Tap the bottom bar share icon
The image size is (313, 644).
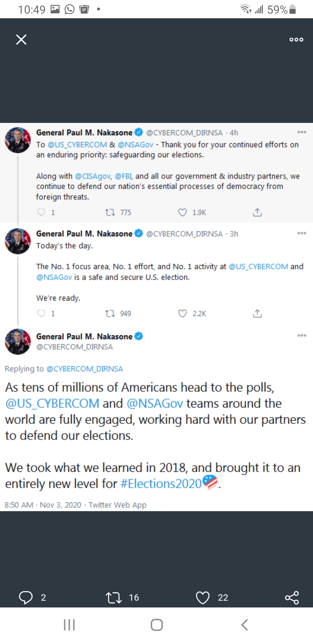click(x=292, y=598)
